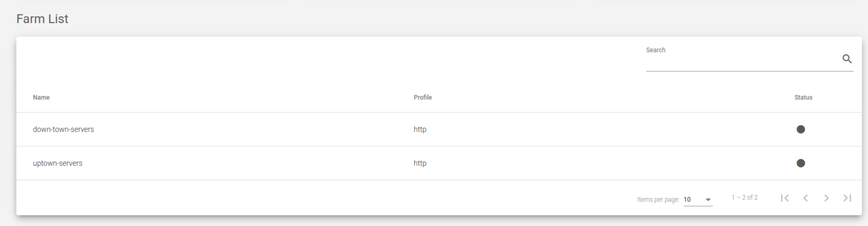This screenshot has width=868, height=226.
Task: Open the uptown-servers farm
Action: coord(58,163)
